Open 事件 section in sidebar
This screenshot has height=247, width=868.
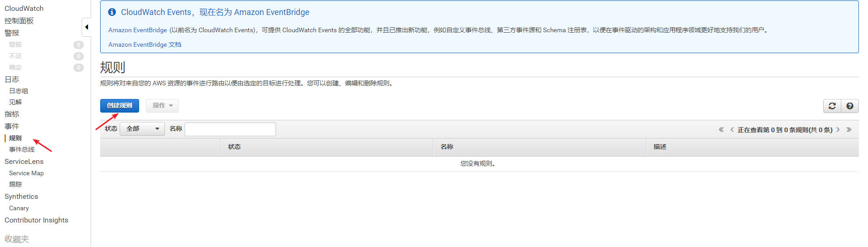click(x=12, y=126)
